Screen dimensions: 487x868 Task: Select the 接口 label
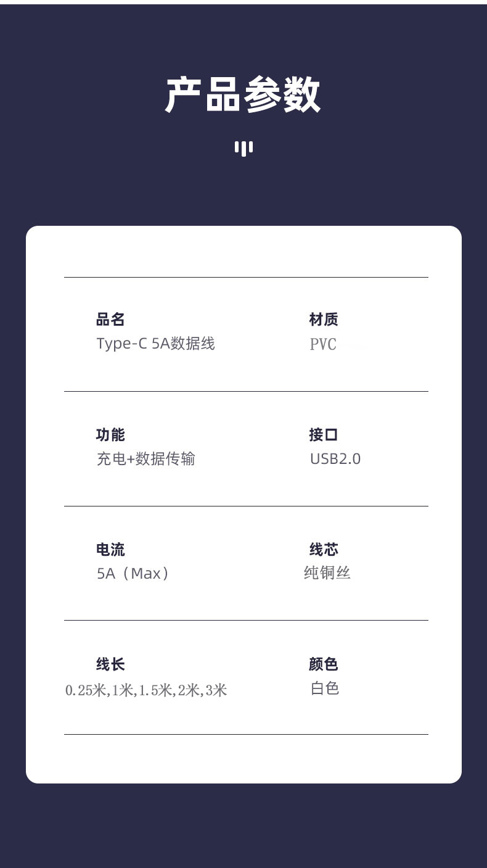[x=324, y=435]
